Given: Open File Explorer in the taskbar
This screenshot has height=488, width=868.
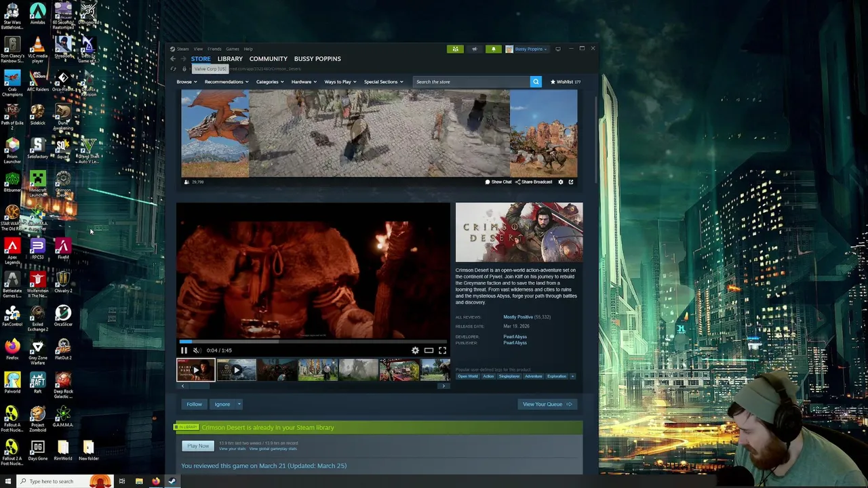Looking at the screenshot, I should [139, 481].
